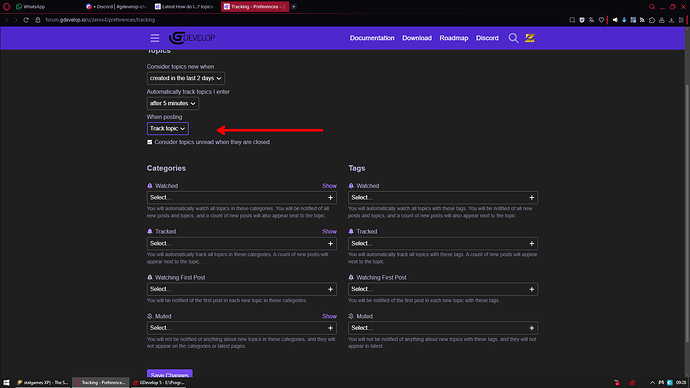Click the browser address bar URL
The image size is (690, 388).
tap(100, 20)
